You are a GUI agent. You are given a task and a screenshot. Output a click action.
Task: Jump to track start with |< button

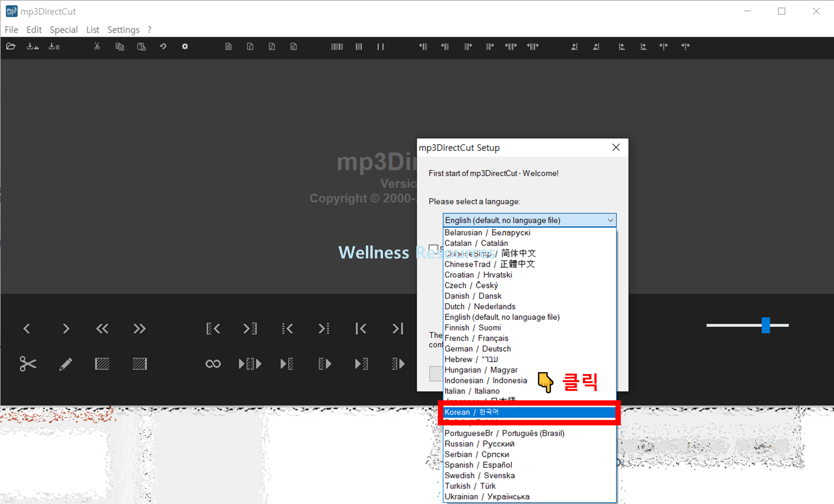(361, 329)
